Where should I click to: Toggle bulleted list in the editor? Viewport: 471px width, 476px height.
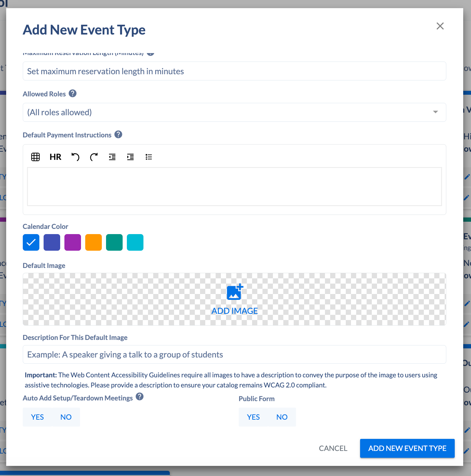(x=149, y=157)
